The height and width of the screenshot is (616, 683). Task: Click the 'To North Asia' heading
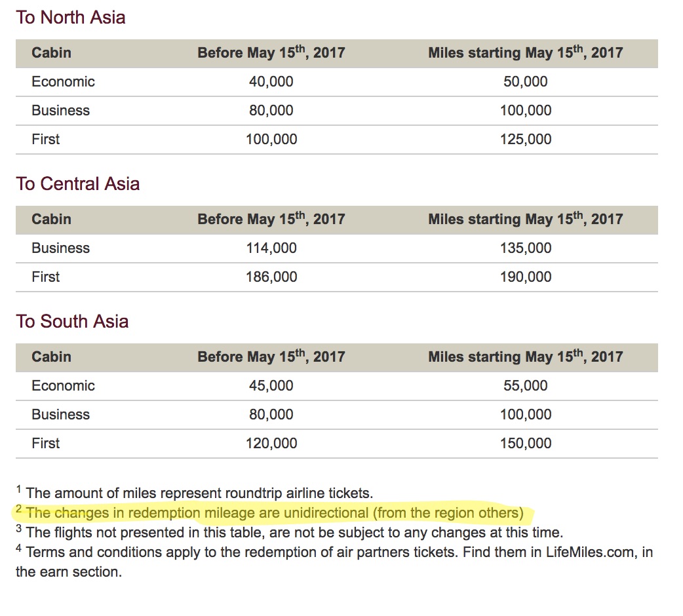tap(71, 18)
